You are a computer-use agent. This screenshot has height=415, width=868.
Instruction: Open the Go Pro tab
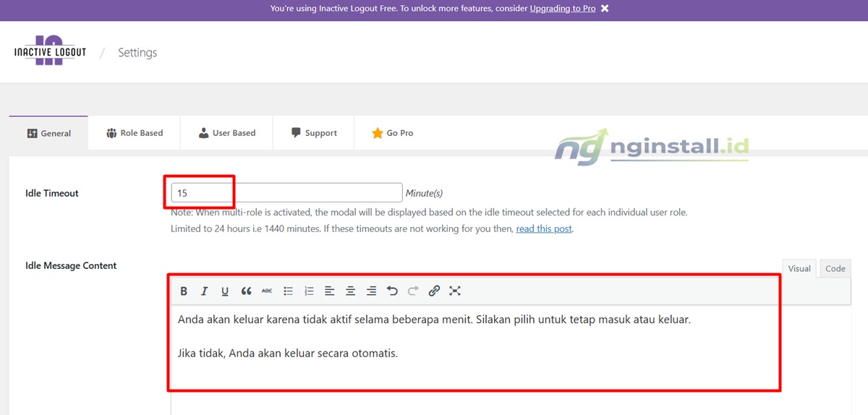click(392, 133)
